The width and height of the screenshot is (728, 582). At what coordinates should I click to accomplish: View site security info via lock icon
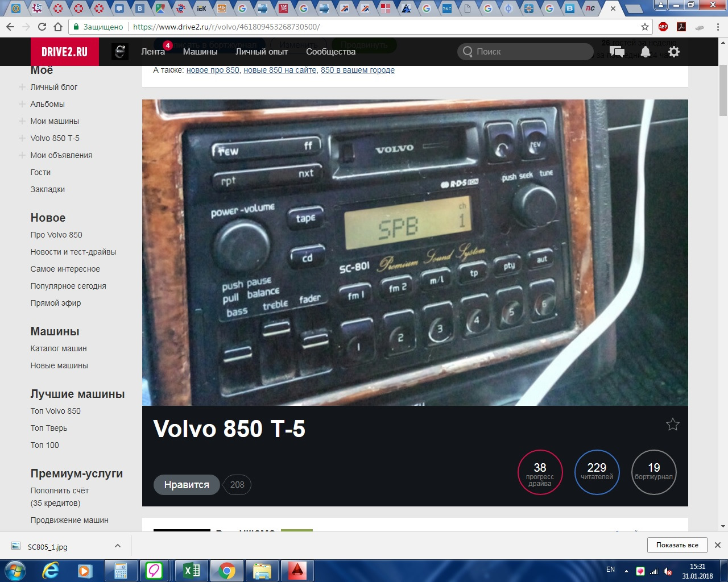coord(76,27)
